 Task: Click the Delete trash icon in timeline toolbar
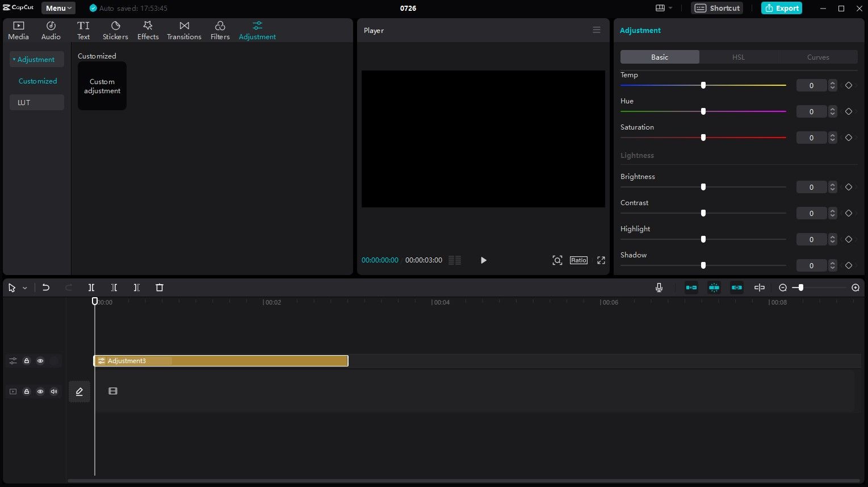click(x=160, y=288)
